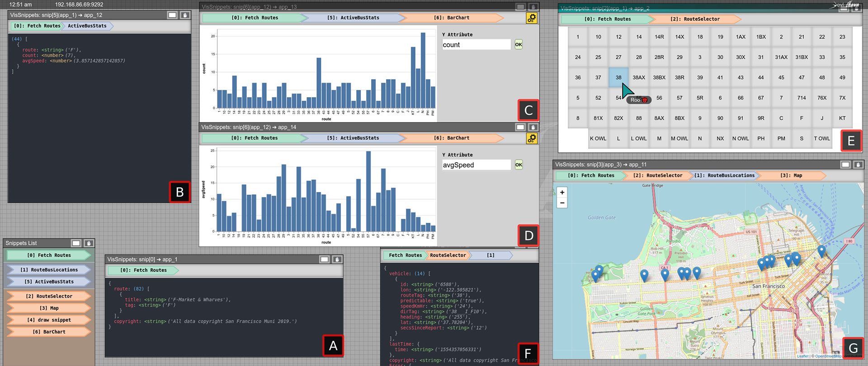This screenshot has height=366, width=868.
Task: Click the hand icon in the app_12 title bar
Action: click(185, 15)
